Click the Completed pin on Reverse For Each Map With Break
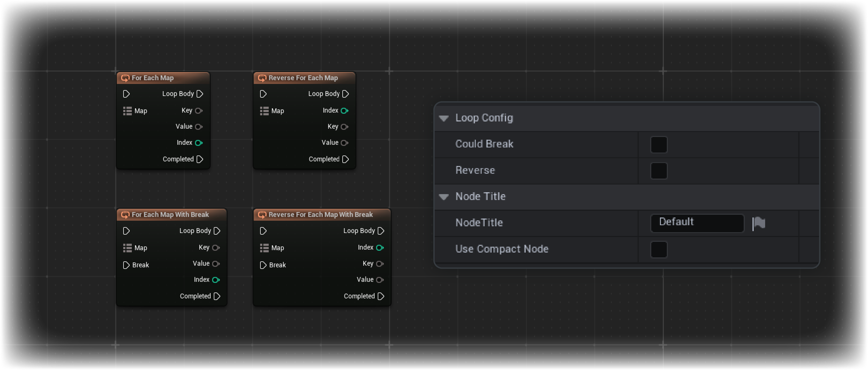The width and height of the screenshot is (868, 370). (x=381, y=296)
